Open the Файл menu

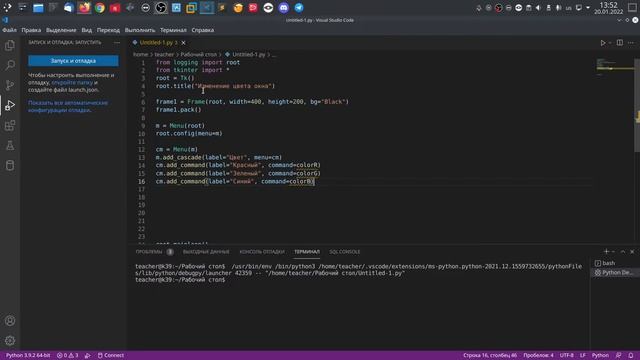(9, 30)
